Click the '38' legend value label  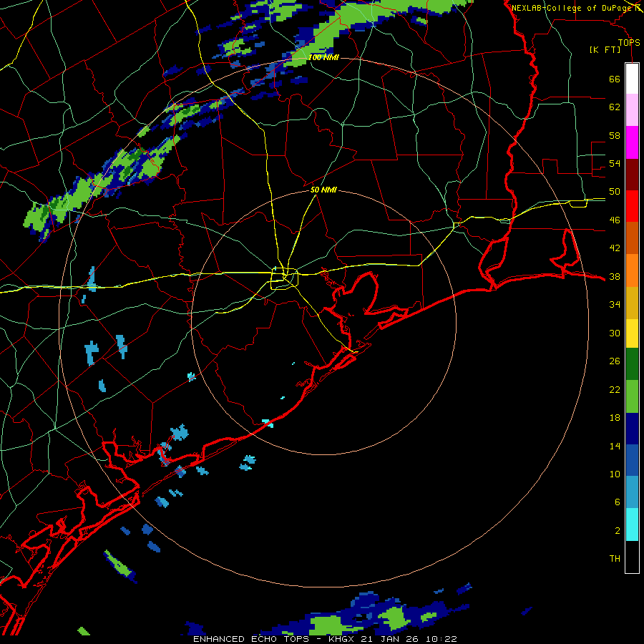pos(615,276)
